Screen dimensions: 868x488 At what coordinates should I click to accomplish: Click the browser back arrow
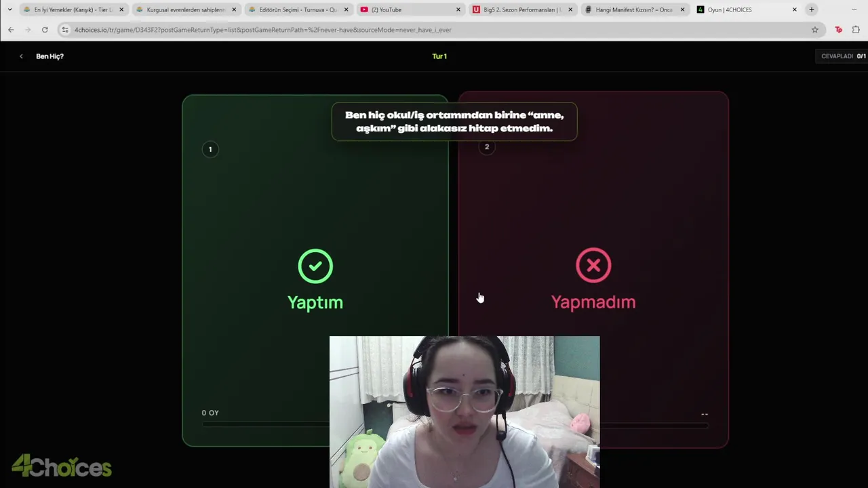click(11, 30)
